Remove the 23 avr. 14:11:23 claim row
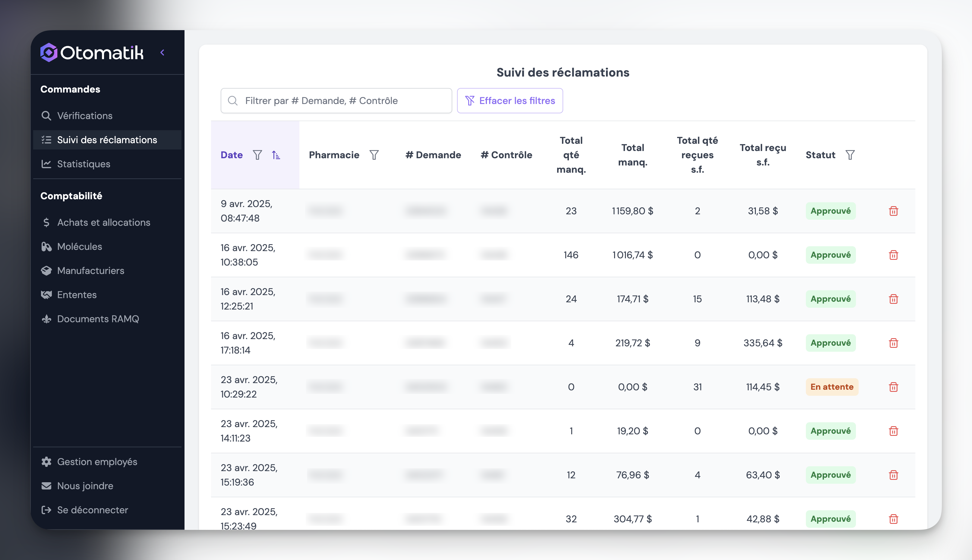 (x=893, y=431)
